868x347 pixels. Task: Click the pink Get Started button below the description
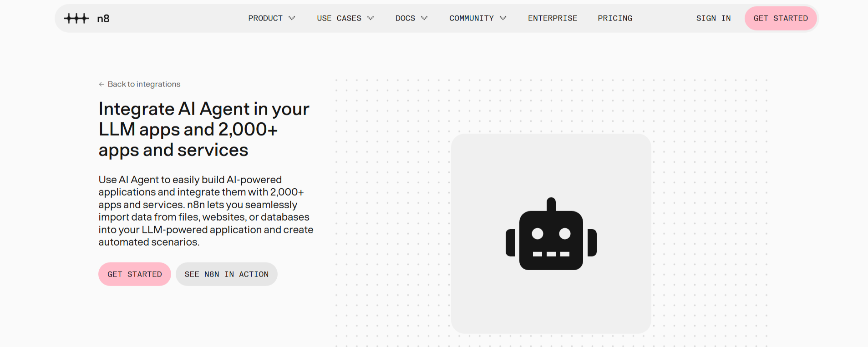pos(135,274)
